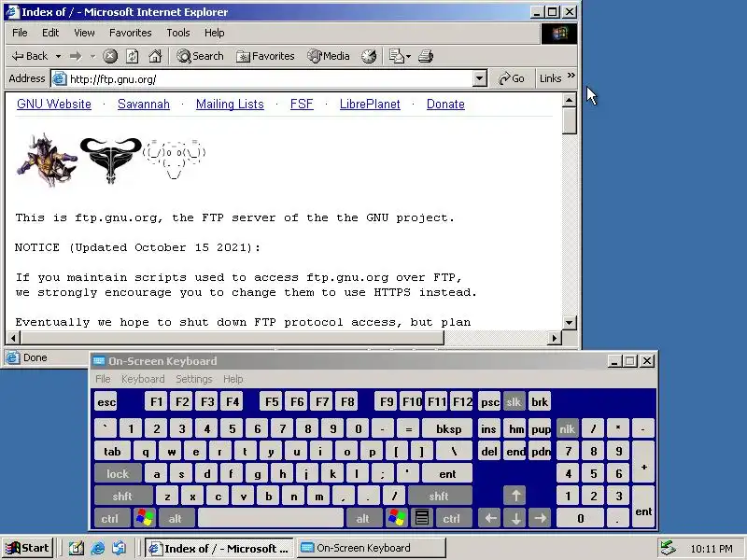Click the Show Desktop Quick Launch icon
This screenshot has height=560, width=747.
coord(76,549)
